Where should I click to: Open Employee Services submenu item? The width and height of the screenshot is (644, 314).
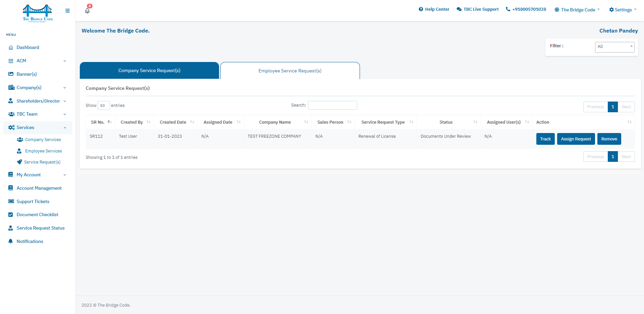click(40, 151)
